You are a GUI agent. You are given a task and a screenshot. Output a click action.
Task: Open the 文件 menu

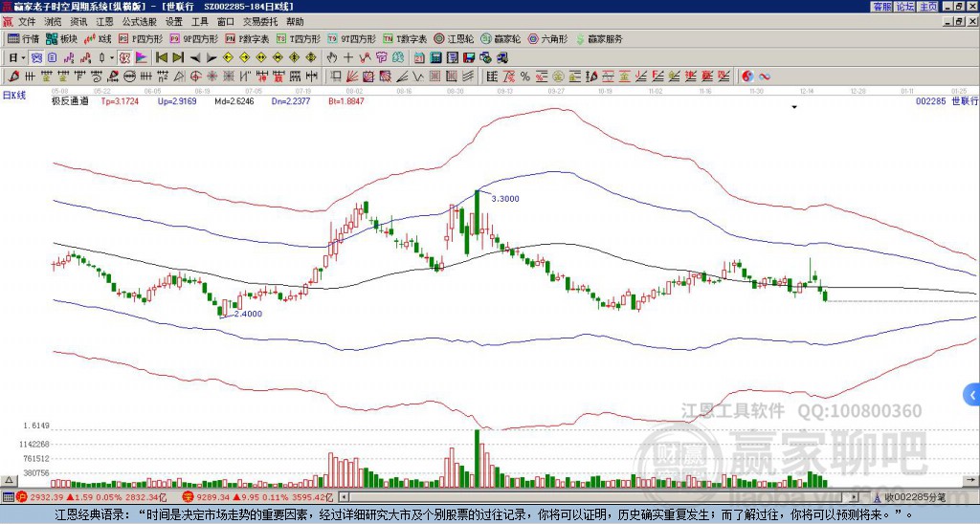27,22
